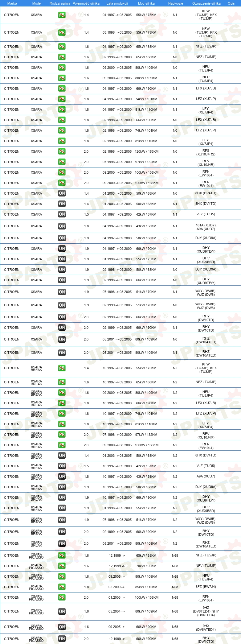Click the 9HX (DV6ATED4) engine code
Screen dimensions: 241x644
(x=206, y=628)
